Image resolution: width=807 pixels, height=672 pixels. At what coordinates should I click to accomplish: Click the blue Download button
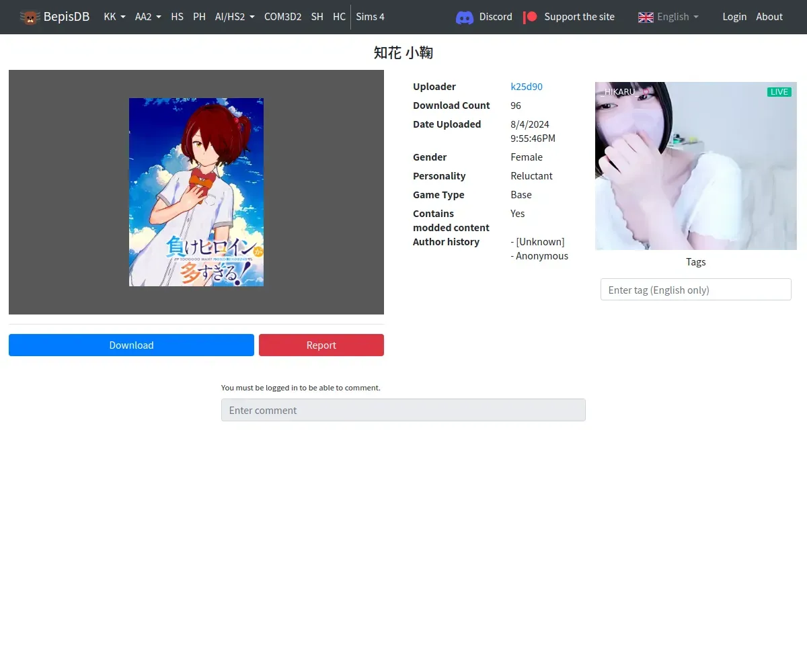click(x=131, y=345)
